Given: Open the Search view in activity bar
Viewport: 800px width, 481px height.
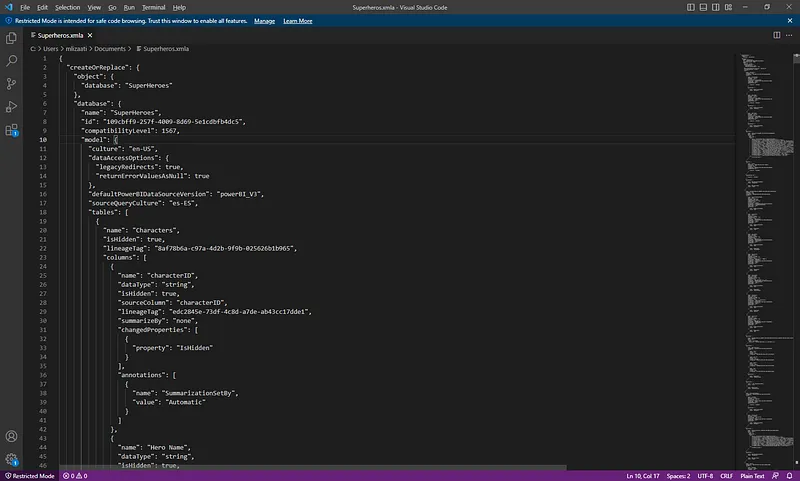Looking at the screenshot, I should 11,61.
